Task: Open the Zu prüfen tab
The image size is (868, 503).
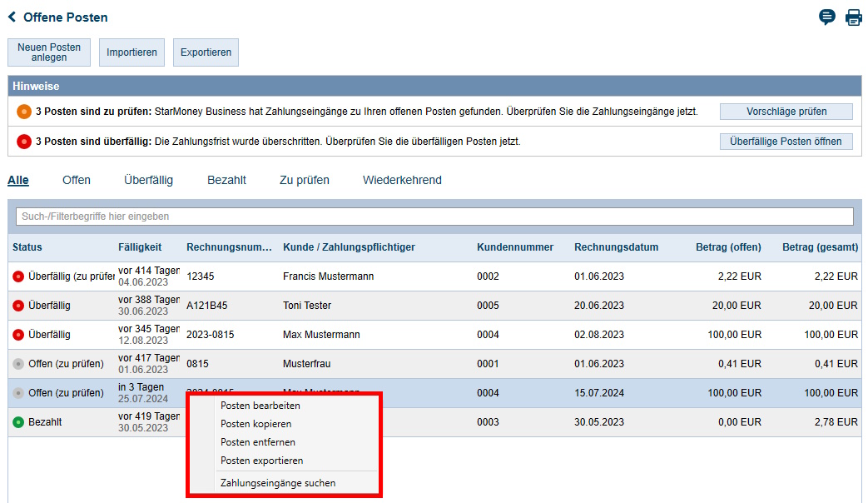Action: (305, 180)
